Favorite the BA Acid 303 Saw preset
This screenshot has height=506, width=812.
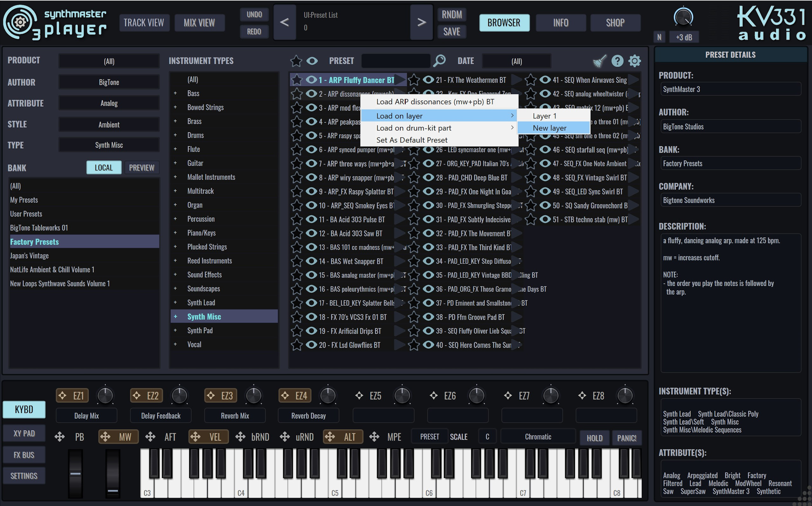tap(297, 234)
